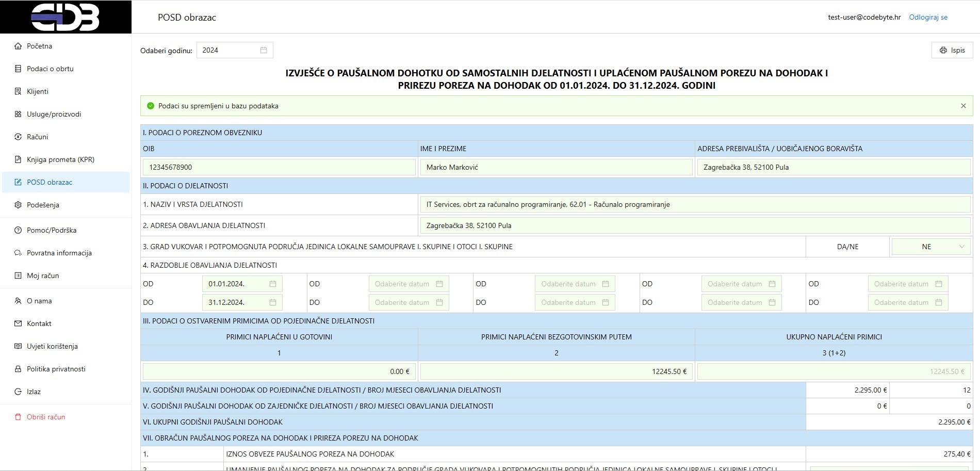The height and width of the screenshot is (471, 980).
Task: Click non-cash receipts field showing 12245.50 €
Action: 556,371
